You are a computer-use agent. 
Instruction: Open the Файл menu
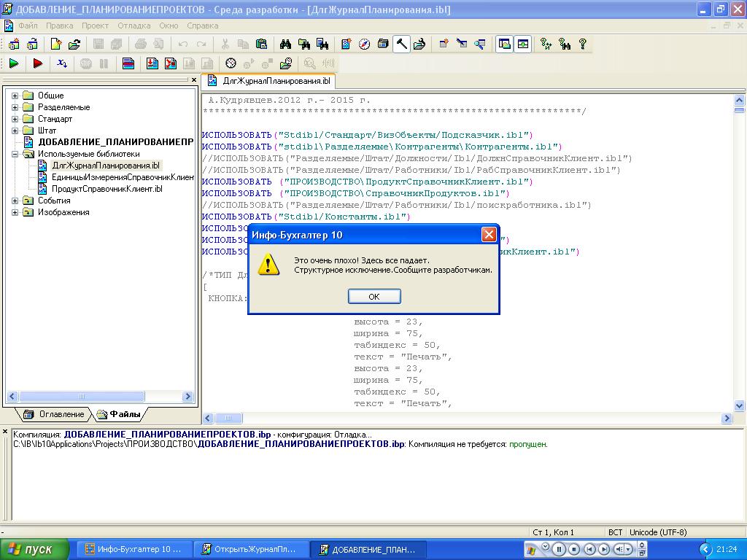point(28,26)
